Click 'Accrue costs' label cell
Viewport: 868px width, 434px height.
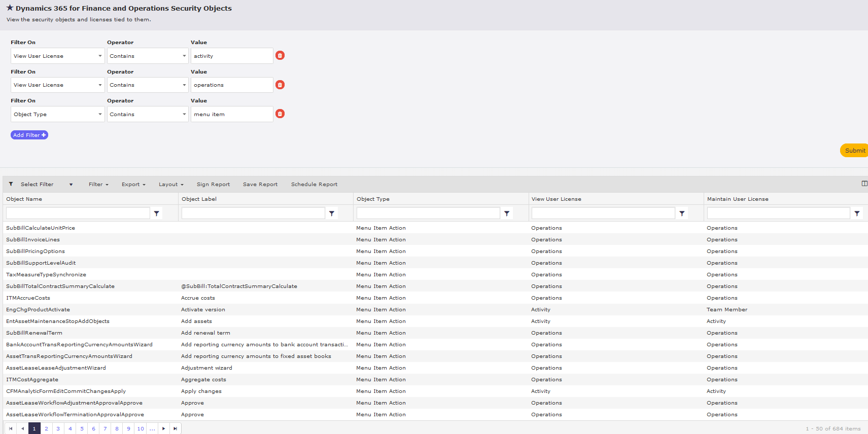point(198,298)
